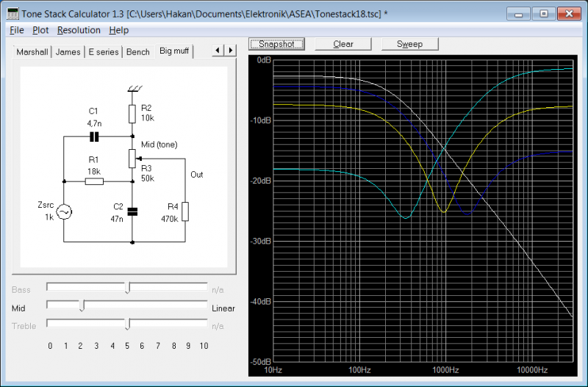The width and height of the screenshot is (588, 387).
Task: Select the E series tab
Action: [103, 52]
